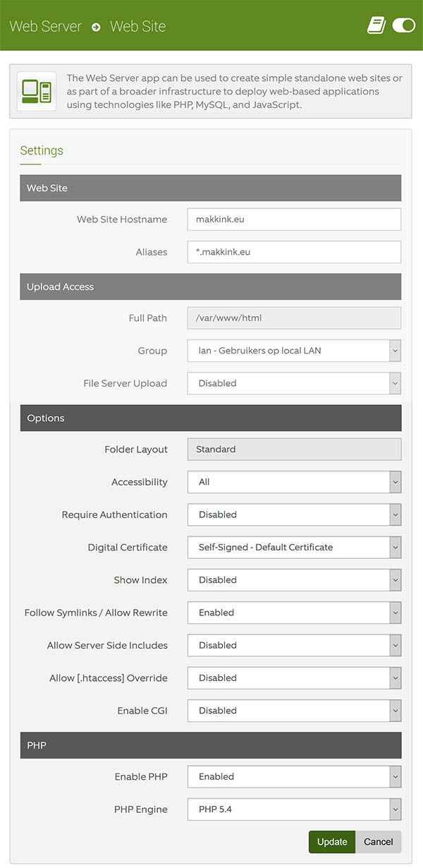The height and width of the screenshot is (868, 423).
Task: Click the Settings heading
Action: pos(42,150)
